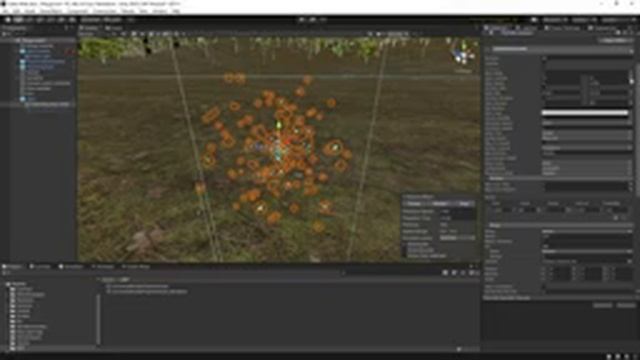The image size is (640, 360).
Task: Click Restart in Particle Effect overlay
Action: [x=440, y=203]
